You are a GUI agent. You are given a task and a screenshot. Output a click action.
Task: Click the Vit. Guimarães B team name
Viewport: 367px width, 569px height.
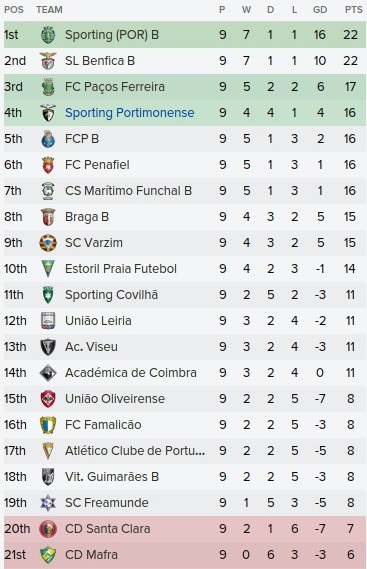(x=112, y=477)
